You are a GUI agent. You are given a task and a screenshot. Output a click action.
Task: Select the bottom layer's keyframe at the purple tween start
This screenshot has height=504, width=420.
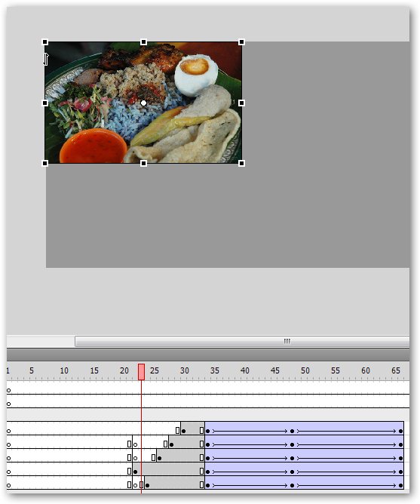pyautogui.click(x=207, y=485)
